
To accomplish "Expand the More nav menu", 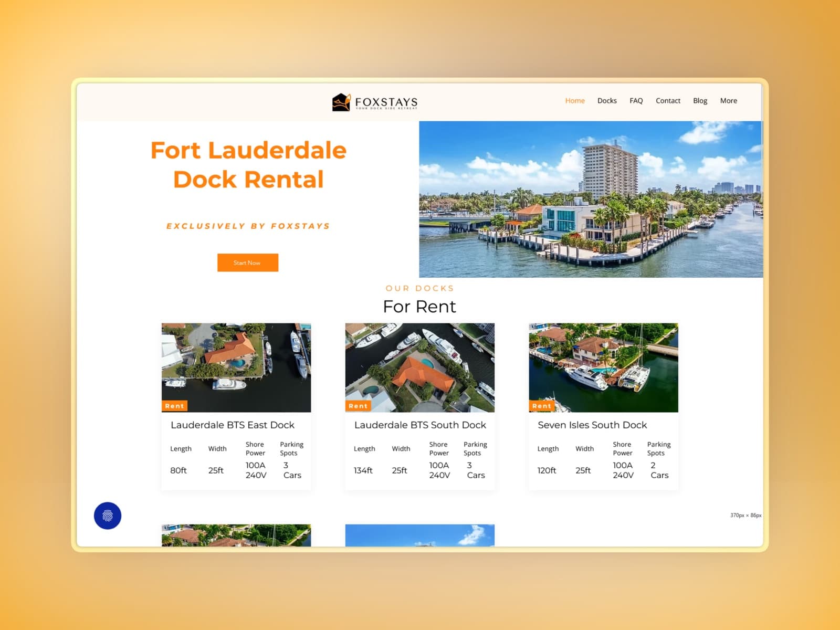I will [x=728, y=100].
